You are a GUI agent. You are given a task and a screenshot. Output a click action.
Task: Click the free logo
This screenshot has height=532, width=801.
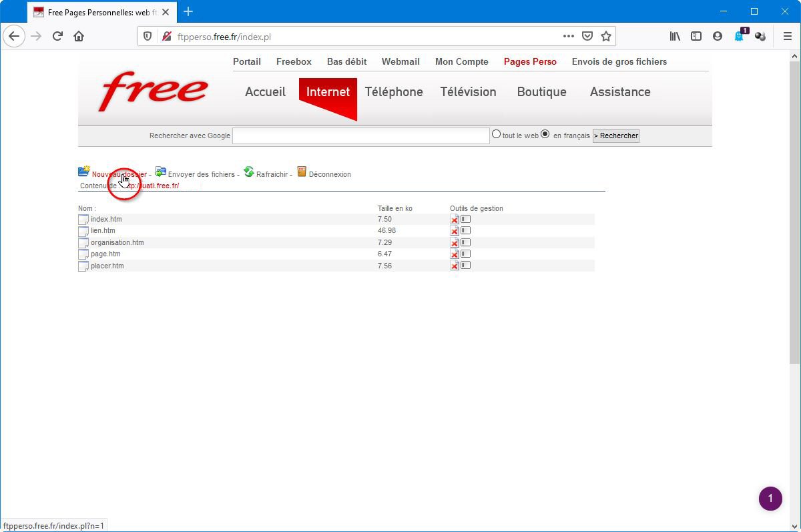[153, 92]
